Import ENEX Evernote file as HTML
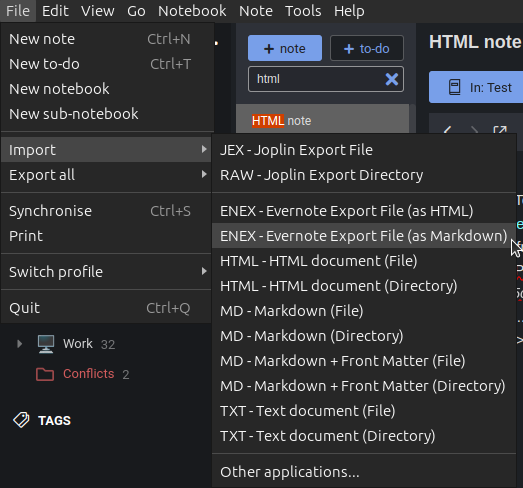 [364, 211]
